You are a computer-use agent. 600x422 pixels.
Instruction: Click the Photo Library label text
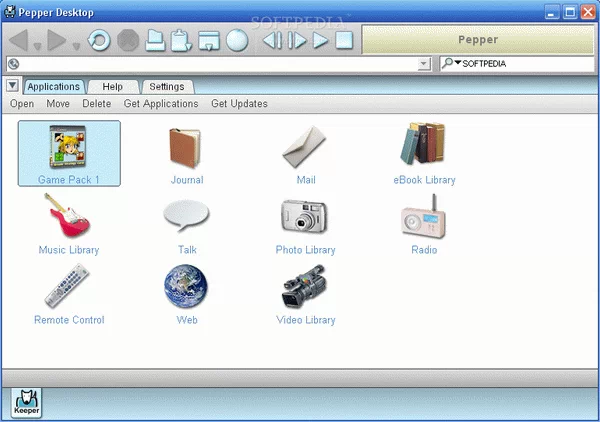pos(305,250)
